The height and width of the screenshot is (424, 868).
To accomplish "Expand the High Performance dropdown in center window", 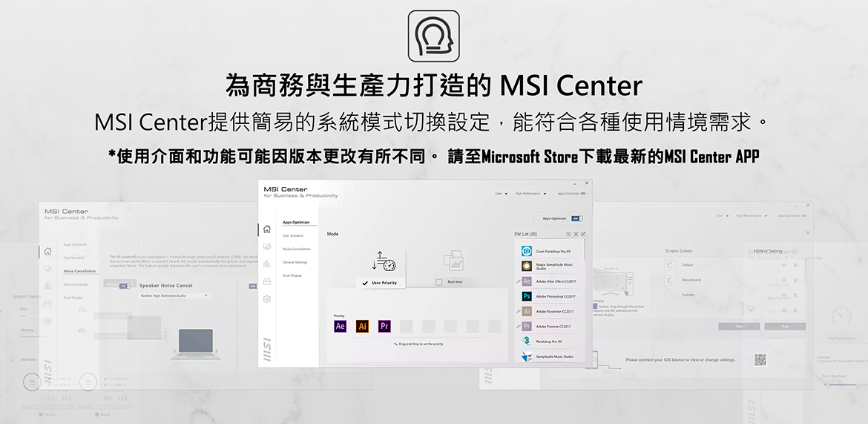I will tap(530, 194).
